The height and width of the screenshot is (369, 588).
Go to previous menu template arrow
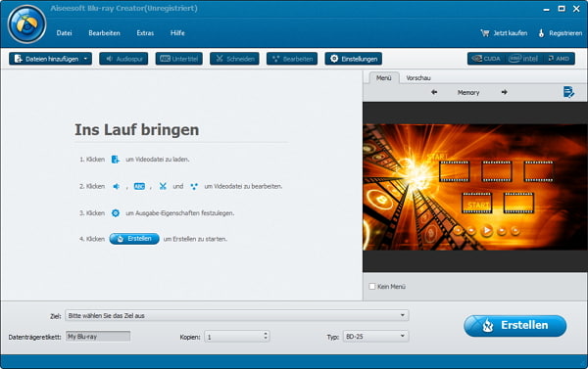tap(434, 92)
